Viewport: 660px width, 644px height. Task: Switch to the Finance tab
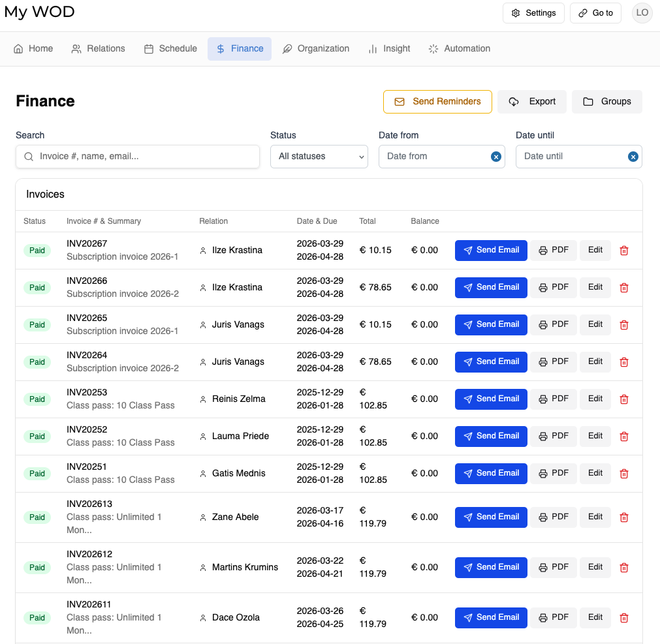[239, 48]
